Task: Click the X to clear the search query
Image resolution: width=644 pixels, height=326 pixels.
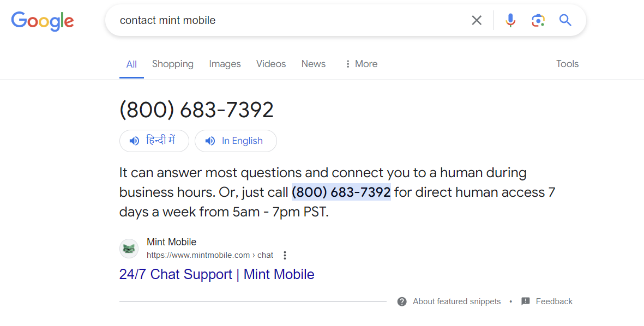Action: click(476, 20)
